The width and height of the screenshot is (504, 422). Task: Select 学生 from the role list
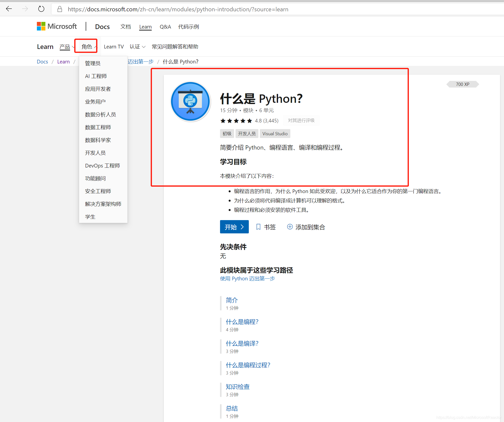(90, 216)
